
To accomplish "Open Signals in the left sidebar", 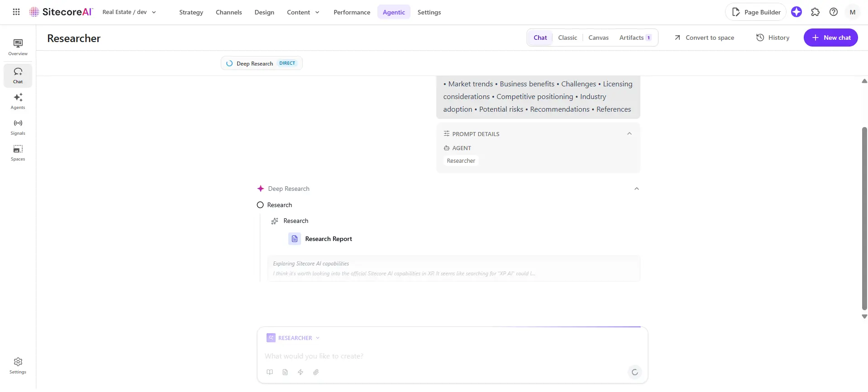I will [18, 127].
